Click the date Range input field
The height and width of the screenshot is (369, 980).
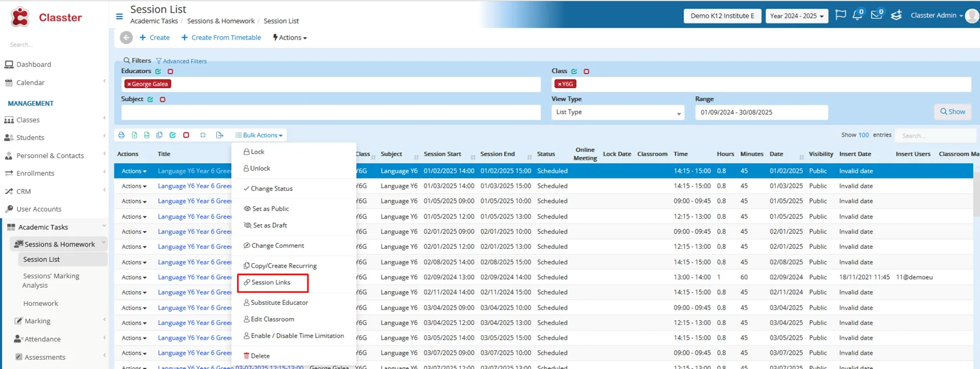761,113
